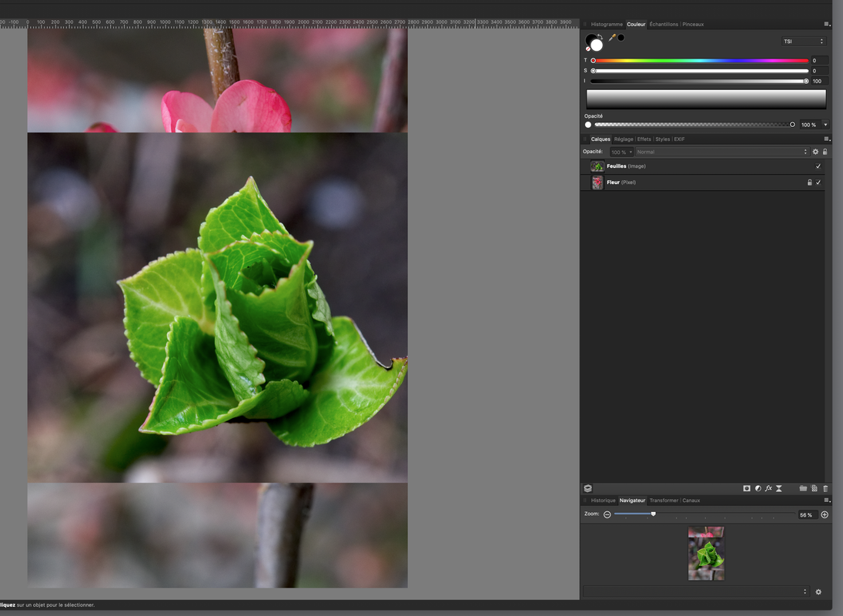This screenshot has height=616, width=843.
Task: Switch to the Transformer tab
Action: tap(664, 500)
